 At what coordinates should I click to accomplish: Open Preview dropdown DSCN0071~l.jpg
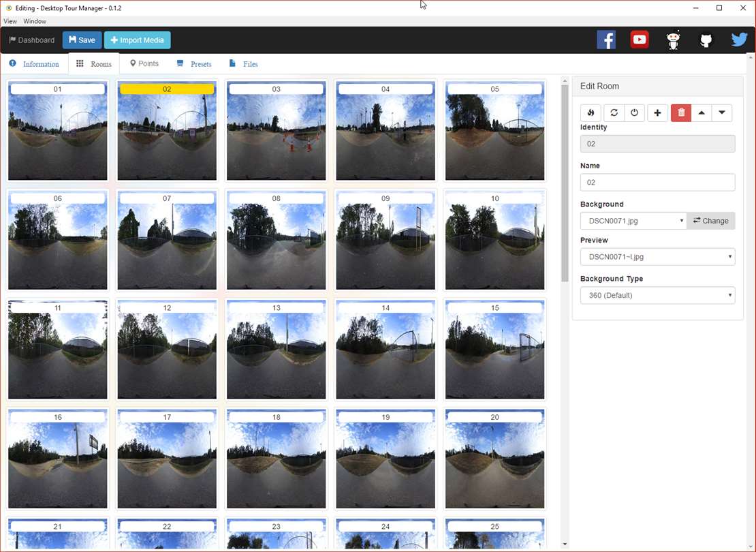coord(658,257)
